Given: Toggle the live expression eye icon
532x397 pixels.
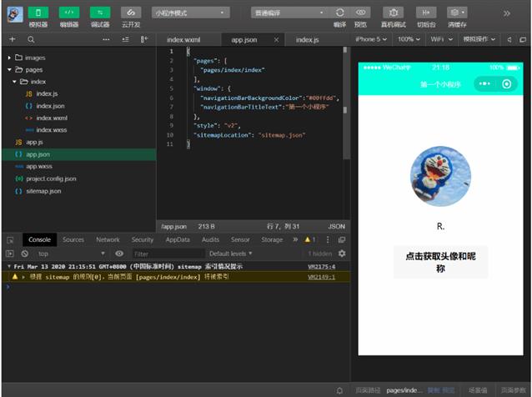Looking at the screenshot, I should click(119, 254).
